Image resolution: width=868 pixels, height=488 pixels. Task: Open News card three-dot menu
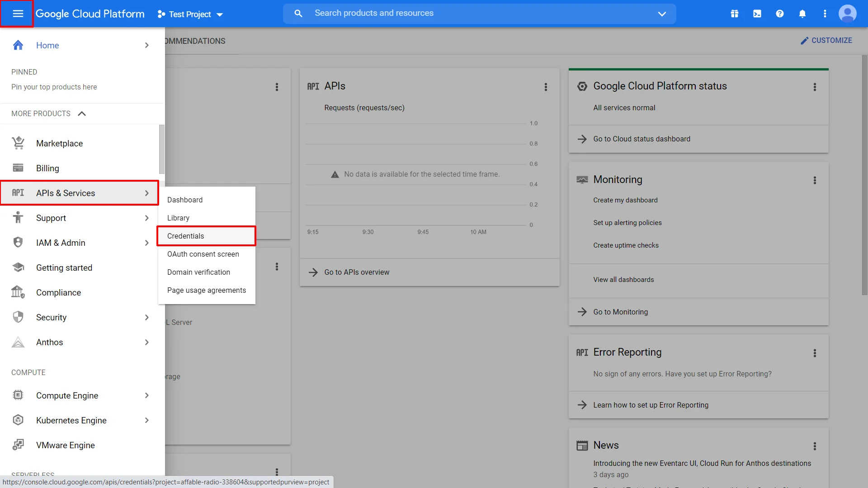[815, 446]
